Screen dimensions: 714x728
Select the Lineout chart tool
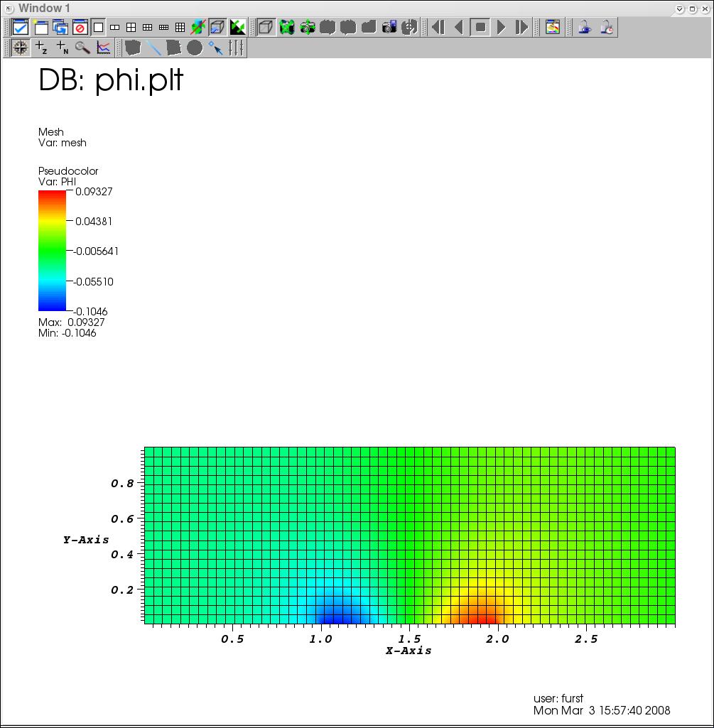tap(103, 48)
